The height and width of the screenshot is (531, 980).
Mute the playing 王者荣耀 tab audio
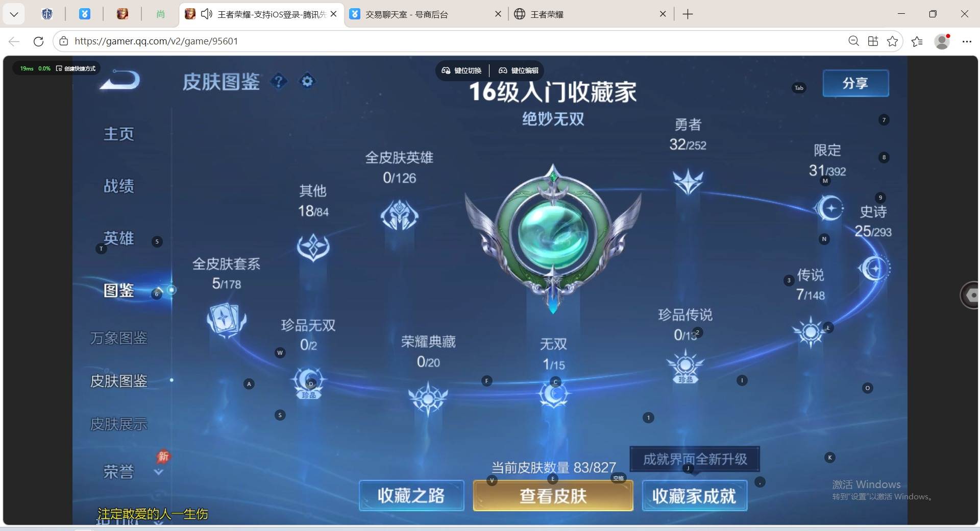[x=207, y=14]
